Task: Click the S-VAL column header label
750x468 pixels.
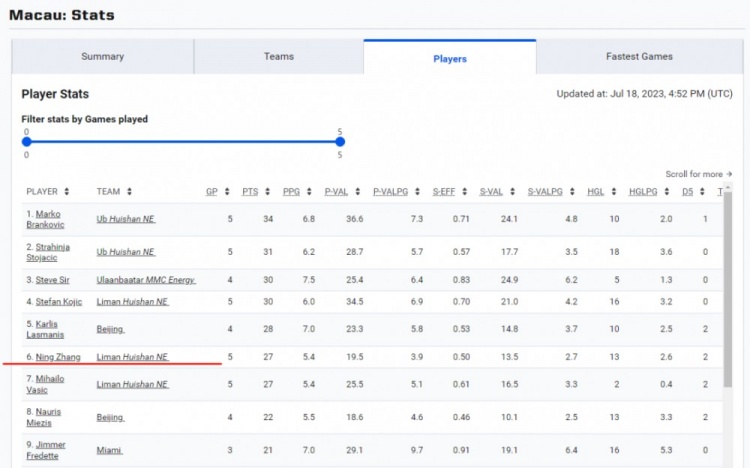Action: (x=491, y=191)
